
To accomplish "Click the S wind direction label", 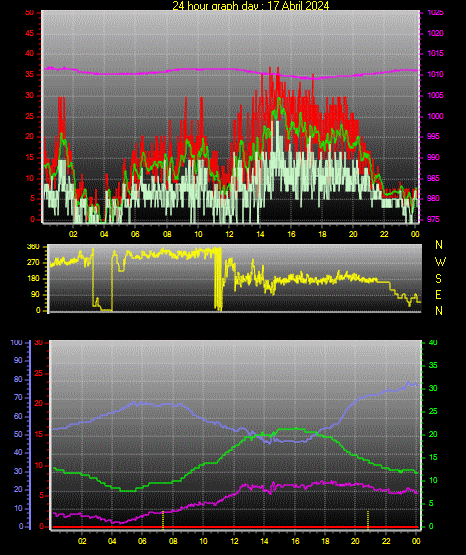I will point(438,279).
